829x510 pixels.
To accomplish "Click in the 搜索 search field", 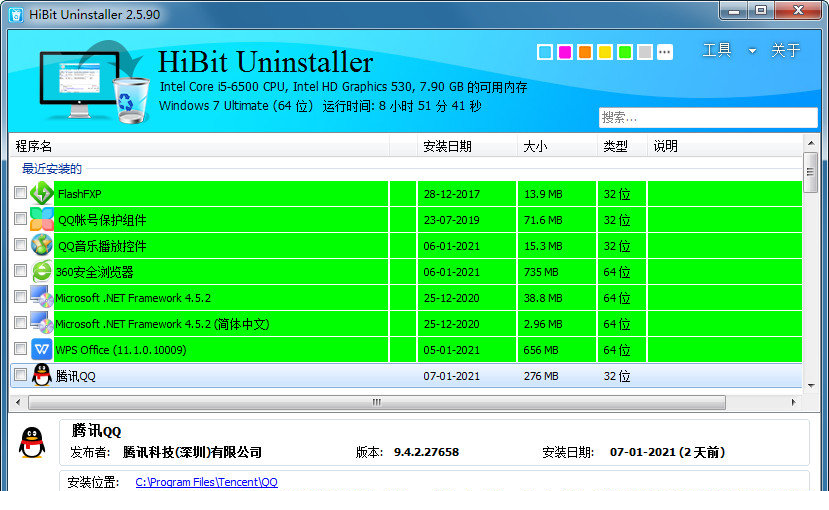I will [x=708, y=117].
